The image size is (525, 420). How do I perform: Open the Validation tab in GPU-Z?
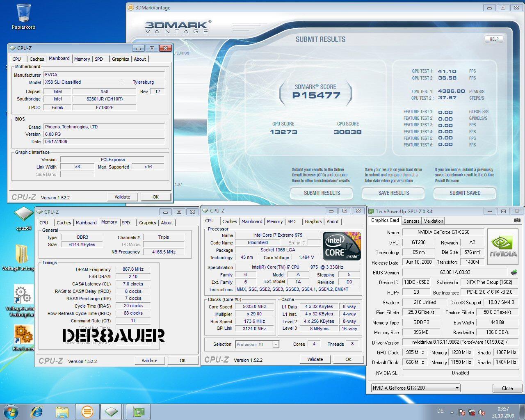pyautogui.click(x=434, y=221)
